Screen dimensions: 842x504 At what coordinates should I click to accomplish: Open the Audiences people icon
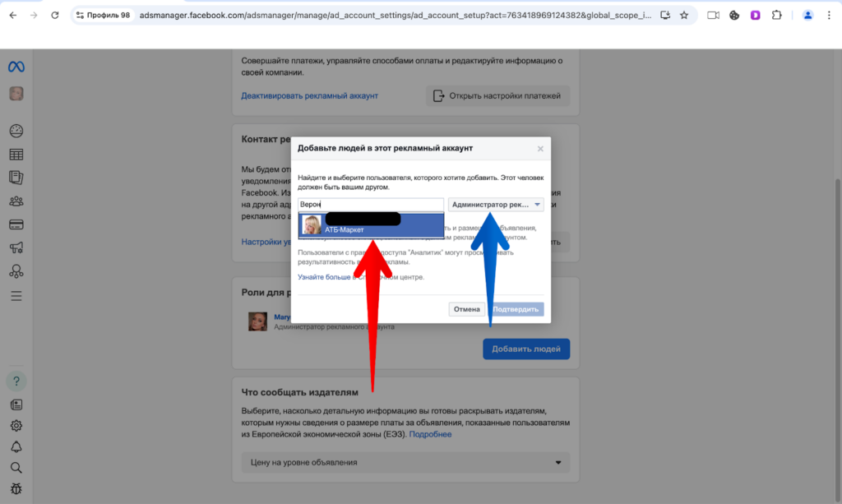15,200
